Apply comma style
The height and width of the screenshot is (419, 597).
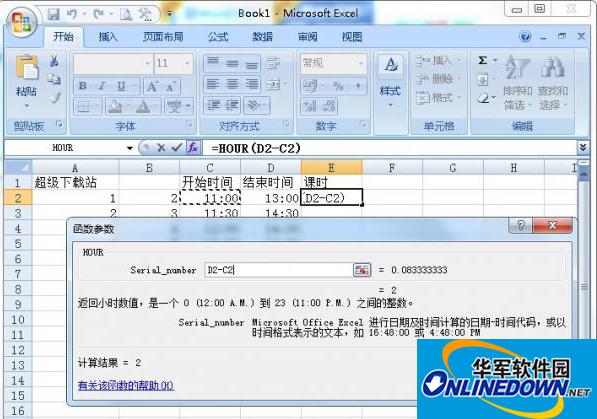pyautogui.click(x=358, y=86)
